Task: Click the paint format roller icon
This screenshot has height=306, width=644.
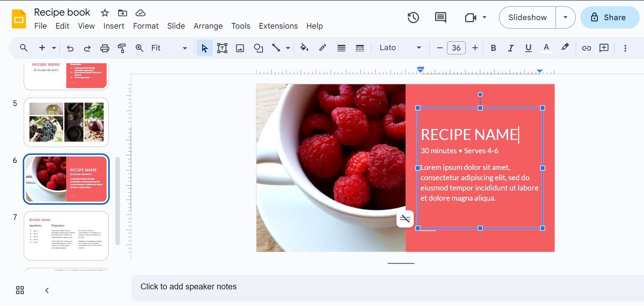Action: tap(122, 48)
